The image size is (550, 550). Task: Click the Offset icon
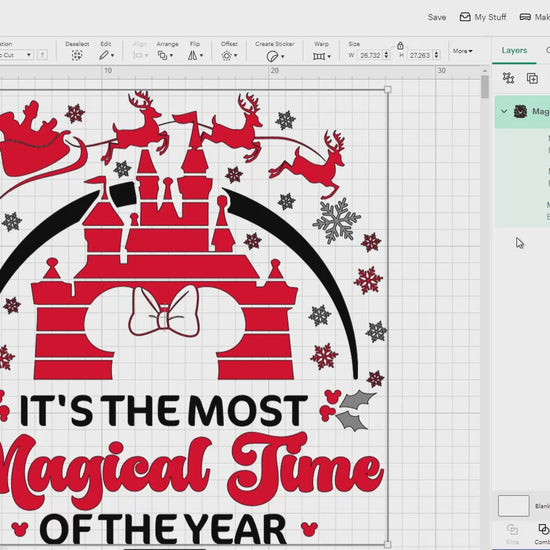click(x=227, y=55)
